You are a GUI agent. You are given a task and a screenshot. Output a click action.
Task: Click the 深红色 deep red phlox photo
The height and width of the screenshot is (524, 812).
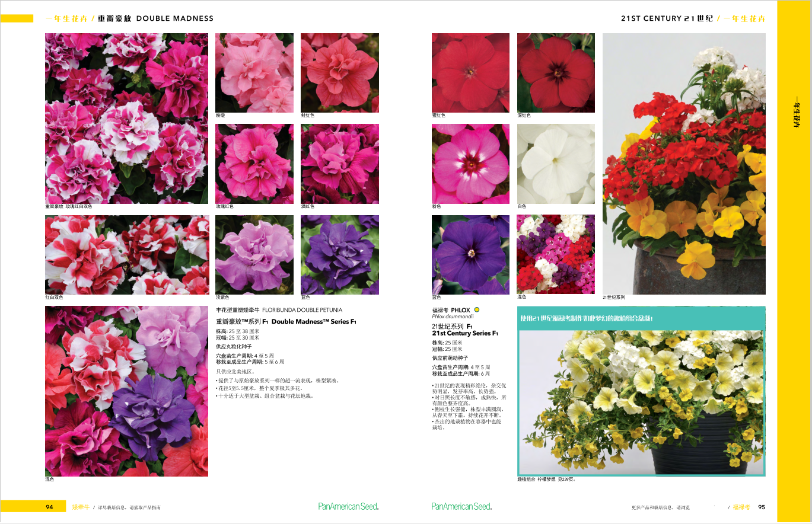[x=556, y=73]
